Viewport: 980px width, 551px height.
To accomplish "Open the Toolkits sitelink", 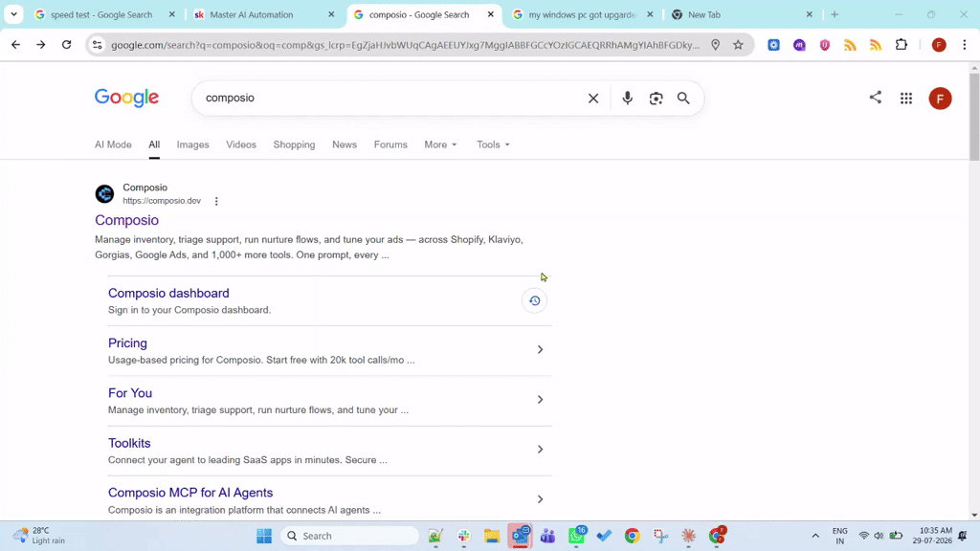I will pyautogui.click(x=129, y=443).
